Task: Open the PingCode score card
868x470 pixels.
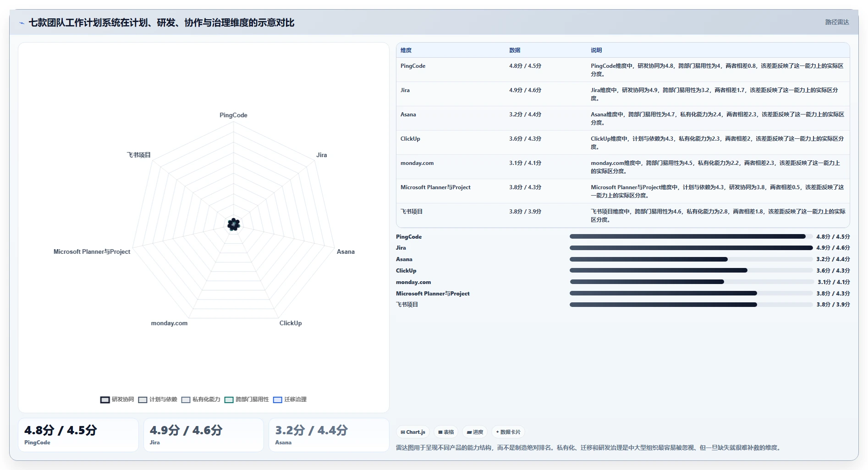Action: [x=78, y=435]
